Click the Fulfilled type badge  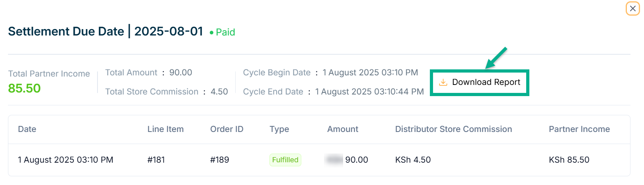285,160
